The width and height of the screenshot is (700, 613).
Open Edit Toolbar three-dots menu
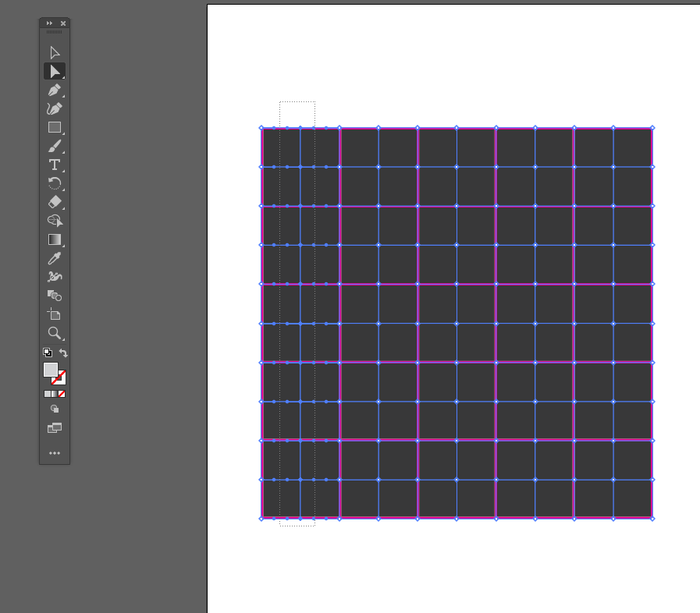(x=55, y=453)
